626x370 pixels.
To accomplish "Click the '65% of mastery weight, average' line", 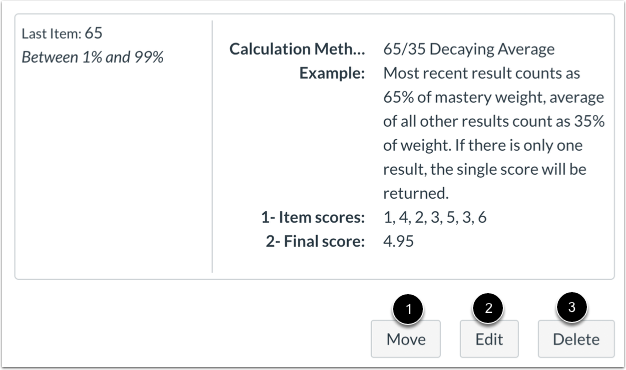I will coord(493,97).
